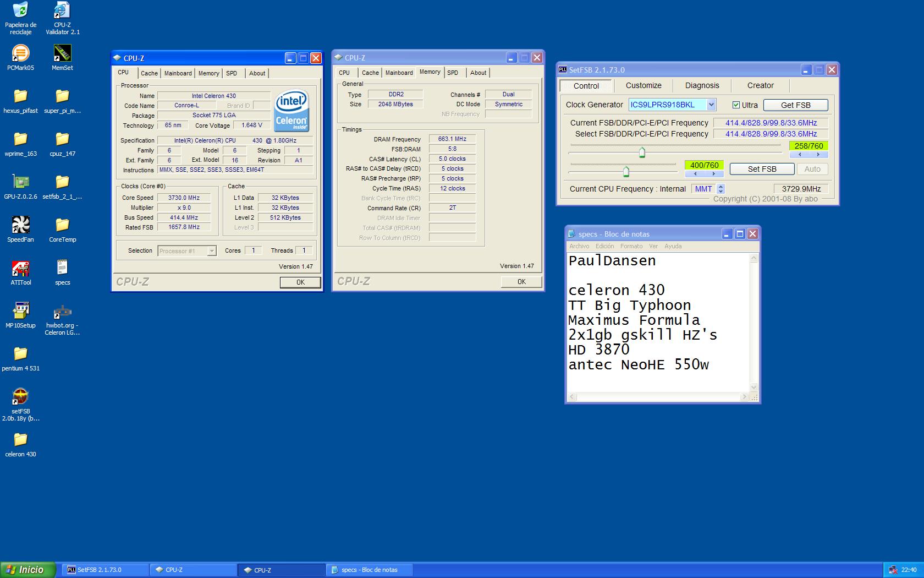
Task: Click the SetFSB title bar icon
Action: click(563, 70)
